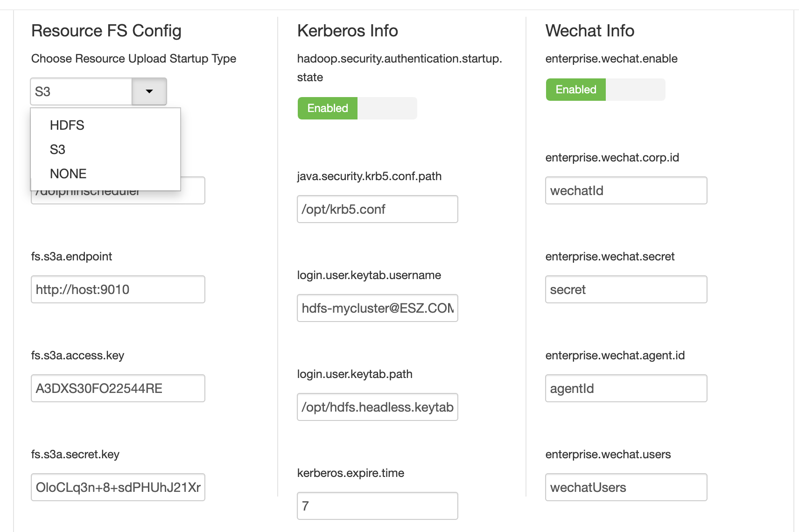Click the enterprise.wechat.secret field

click(626, 289)
